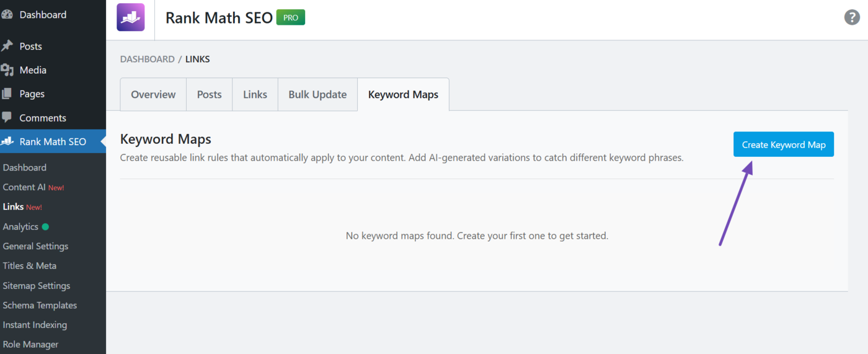The width and height of the screenshot is (868, 354).
Task: Click the 'Create reusable link rules' description
Action: pos(402,157)
